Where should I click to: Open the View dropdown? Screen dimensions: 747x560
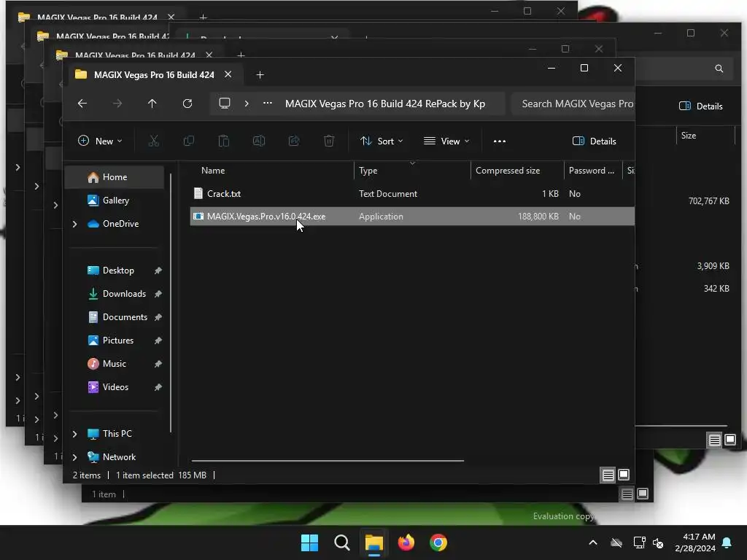(x=446, y=141)
